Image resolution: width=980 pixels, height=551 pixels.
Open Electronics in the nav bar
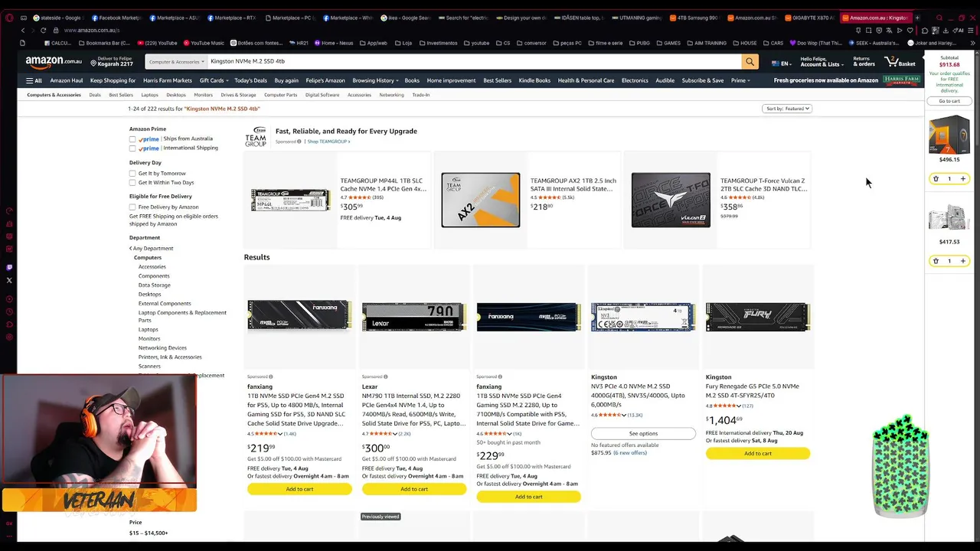tap(635, 80)
